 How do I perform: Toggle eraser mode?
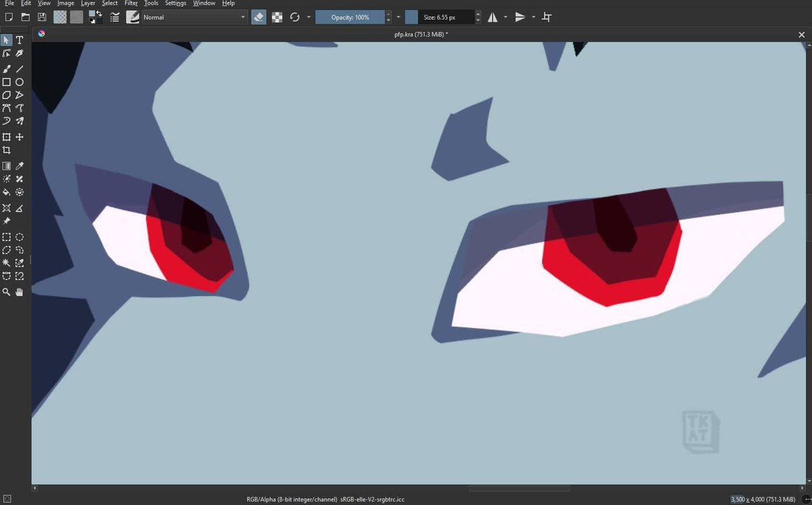click(x=258, y=17)
